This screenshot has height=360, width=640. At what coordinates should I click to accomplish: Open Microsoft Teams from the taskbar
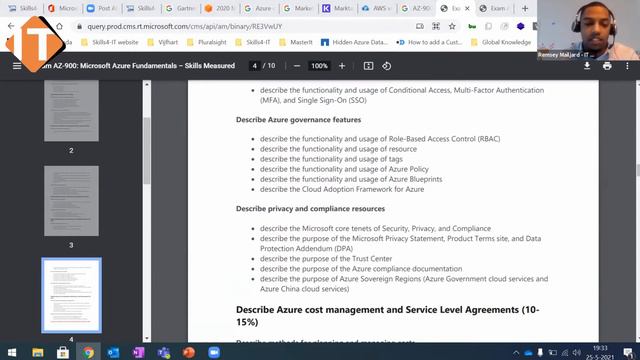coord(164,352)
